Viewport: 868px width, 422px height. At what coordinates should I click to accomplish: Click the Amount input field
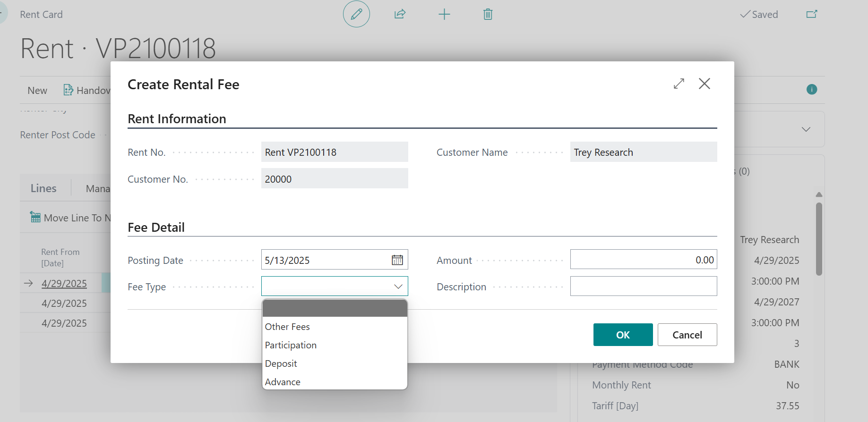(643, 260)
